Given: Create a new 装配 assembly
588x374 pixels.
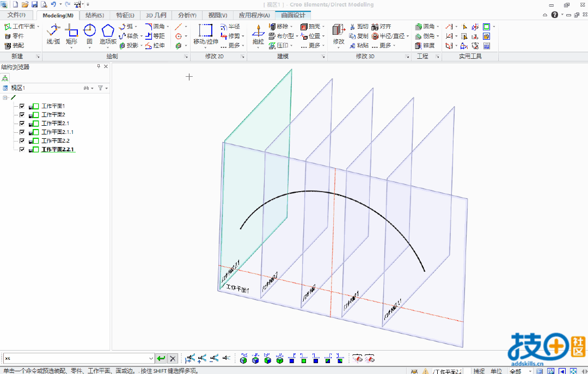Looking at the screenshot, I should point(14,45).
